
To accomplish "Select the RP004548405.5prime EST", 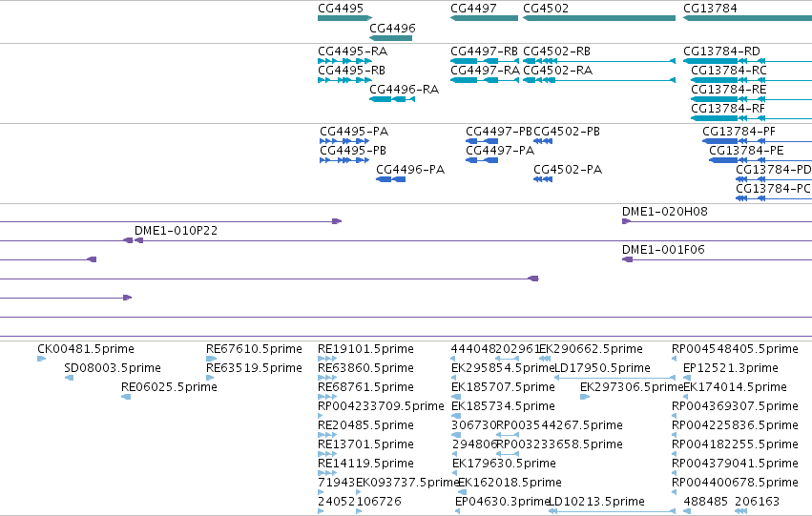I will (x=675, y=358).
